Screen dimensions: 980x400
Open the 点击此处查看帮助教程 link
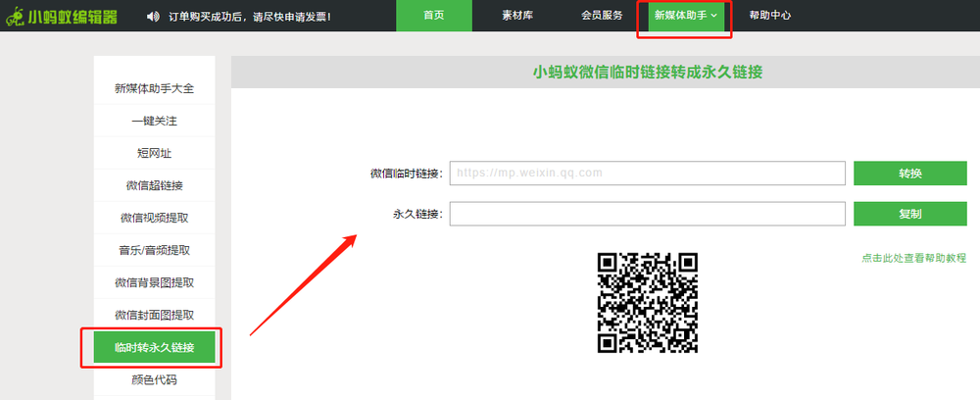tap(913, 258)
